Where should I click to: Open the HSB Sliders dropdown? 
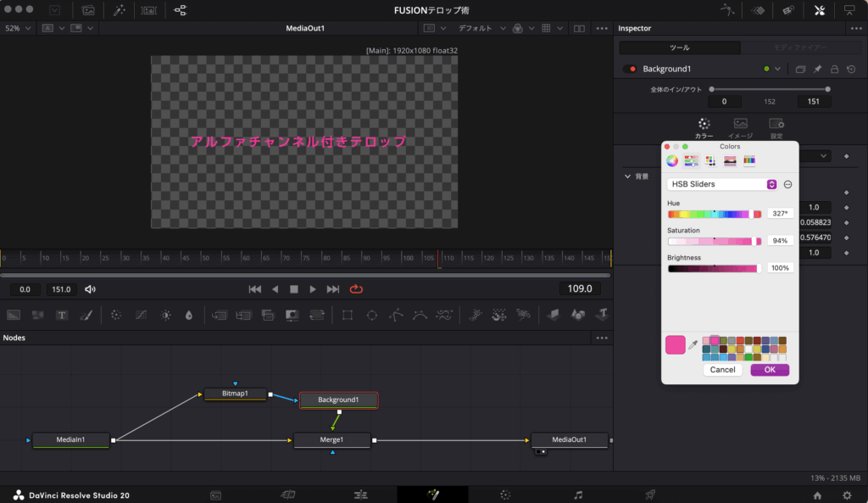[x=723, y=184]
